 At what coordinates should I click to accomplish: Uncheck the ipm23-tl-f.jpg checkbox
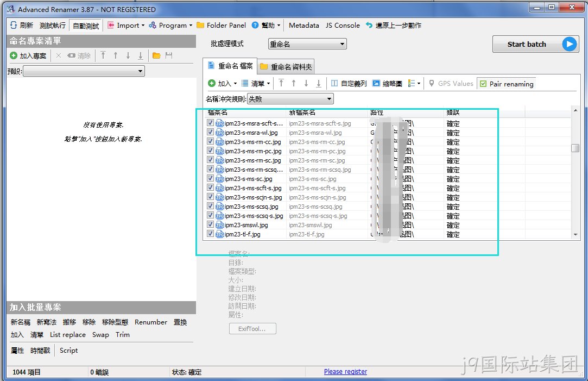[210, 234]
